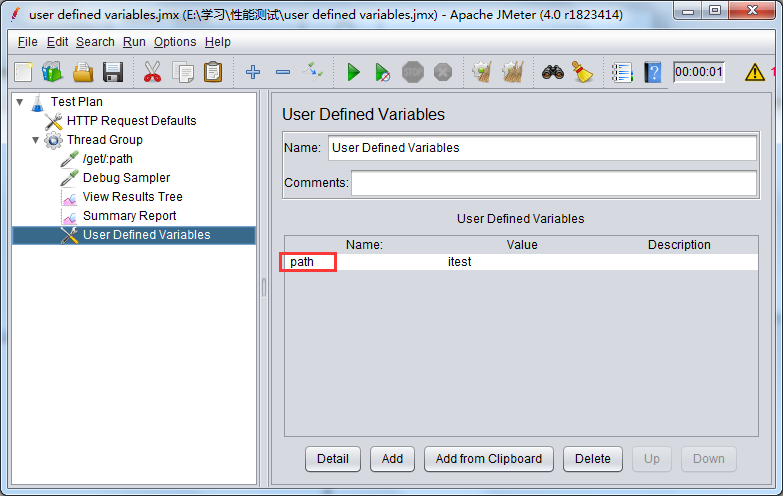The height and width of the screenshot is (496, 783).
Task: Open the Edit menu
Action: 57,42
